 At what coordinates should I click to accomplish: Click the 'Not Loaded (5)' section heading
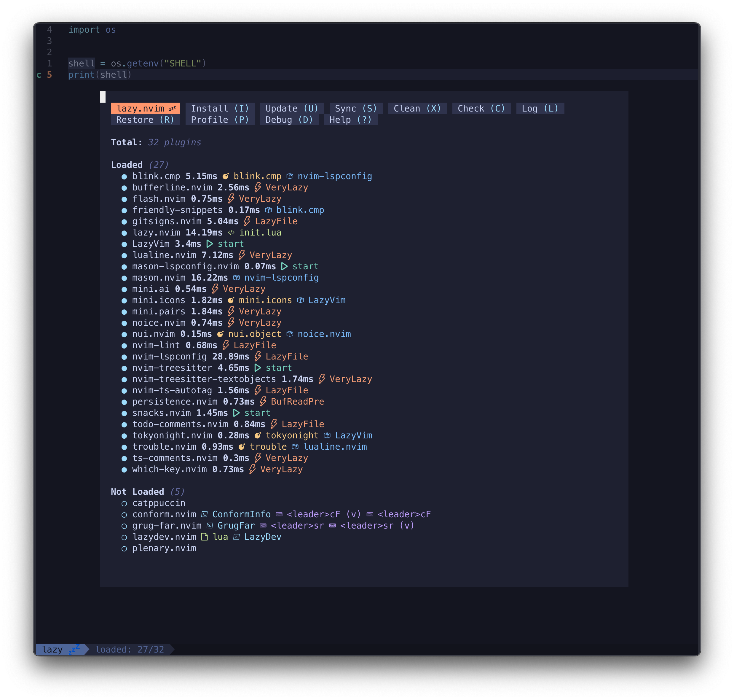click(x=148, y=492)
